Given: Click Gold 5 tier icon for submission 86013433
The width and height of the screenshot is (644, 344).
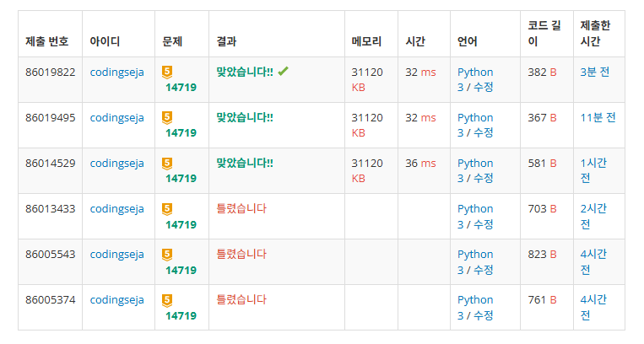Looking at the screenshot, I should [x=167, y=209].
